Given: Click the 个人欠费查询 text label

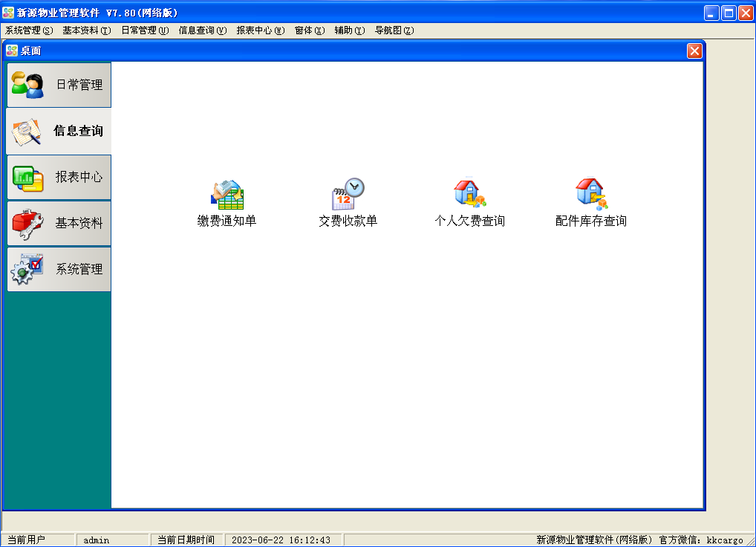Looking at the screenshot, I should pos(470,221).
